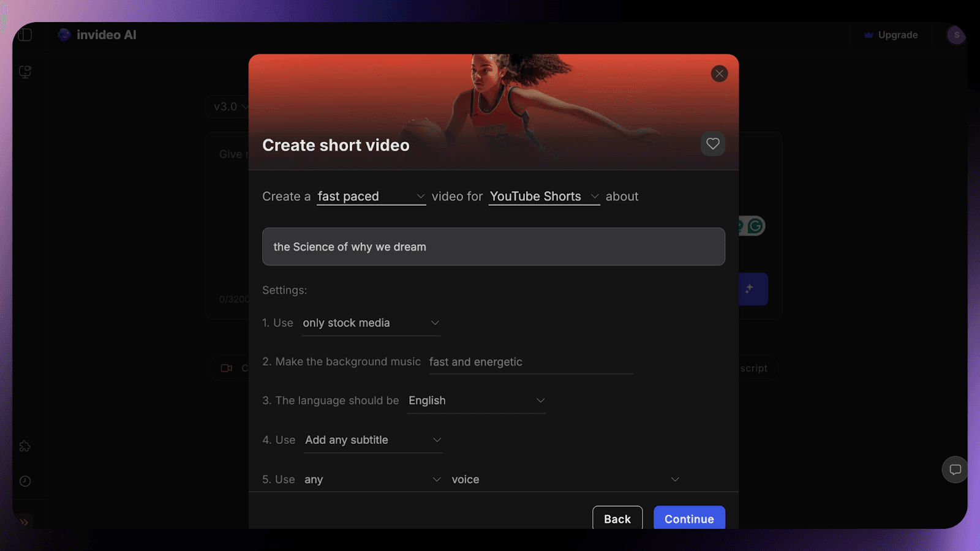Screen dimensions: 980x551
Task: Open the sidebar monitor chat icon
Action: tap(25, 72)
